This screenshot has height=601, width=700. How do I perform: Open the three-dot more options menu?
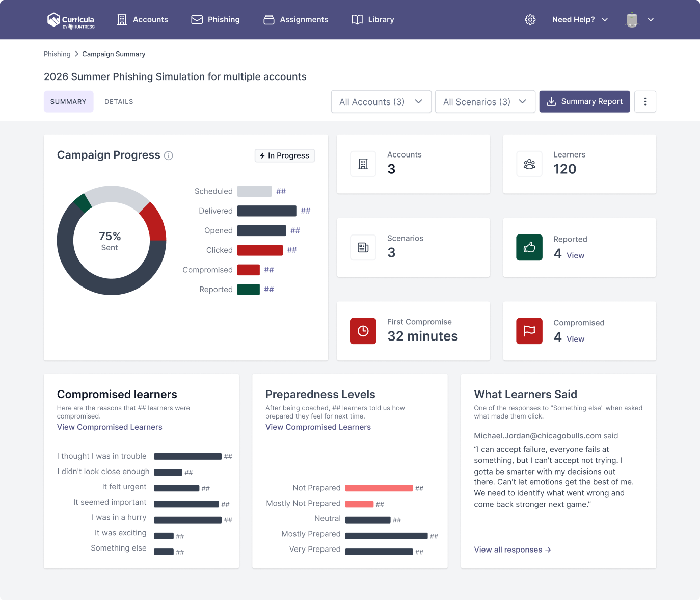[x=645, y=101]
